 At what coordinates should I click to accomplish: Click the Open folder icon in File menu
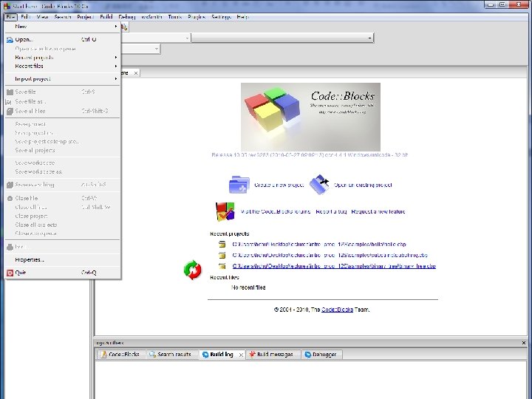10,40
